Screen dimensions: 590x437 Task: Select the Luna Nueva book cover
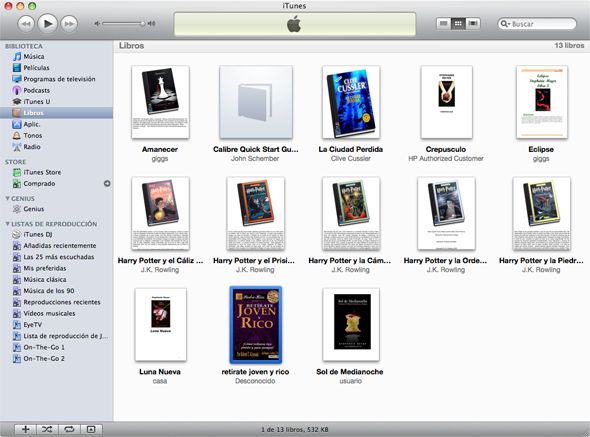(x=161, y=324)
